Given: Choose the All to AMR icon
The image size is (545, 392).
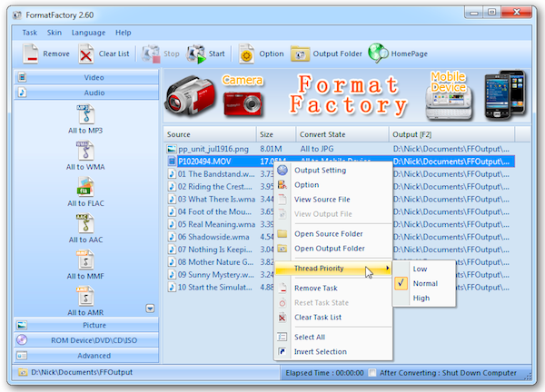Looking at the screenshot, I should [85, 296].
